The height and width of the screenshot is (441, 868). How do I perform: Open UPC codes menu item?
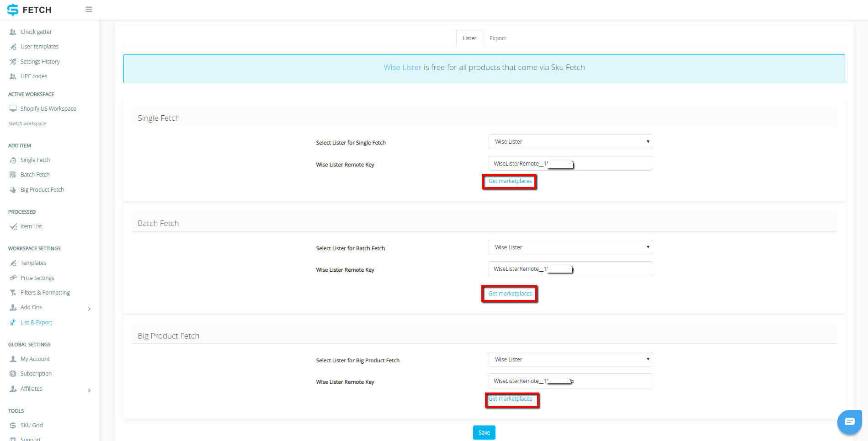(34, 76)
